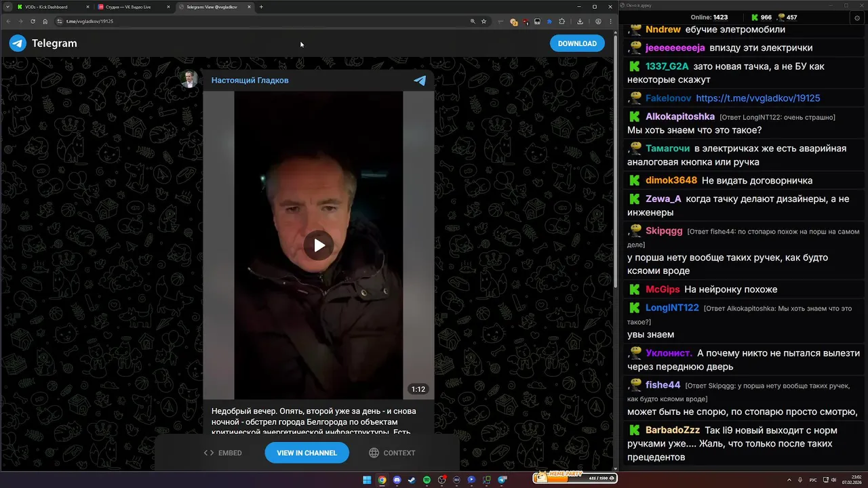
Task: Click the red extension icon in toolbar
Action: tap(526, 22)
